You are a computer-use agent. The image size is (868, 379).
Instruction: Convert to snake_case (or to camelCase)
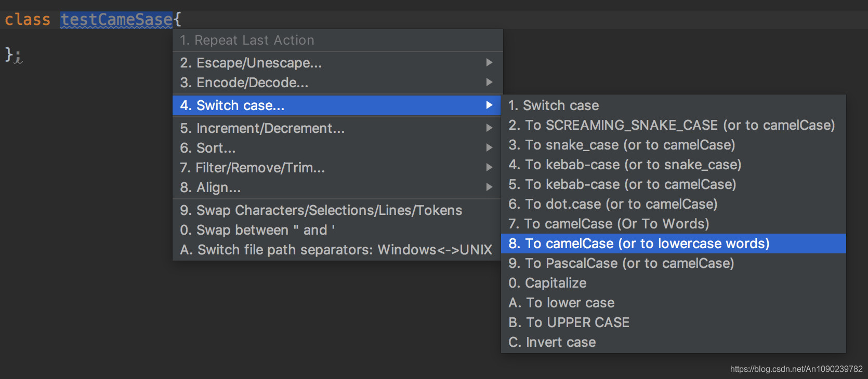pos(674,145)
